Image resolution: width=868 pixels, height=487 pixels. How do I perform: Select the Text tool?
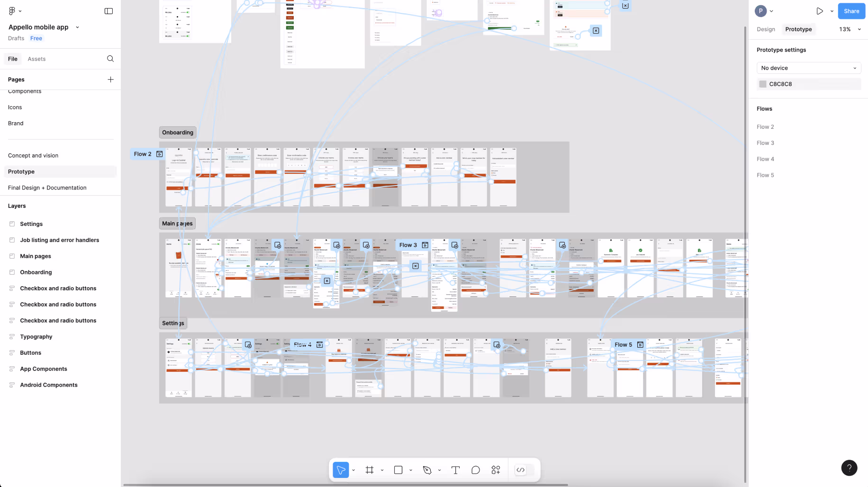[456, 470]
